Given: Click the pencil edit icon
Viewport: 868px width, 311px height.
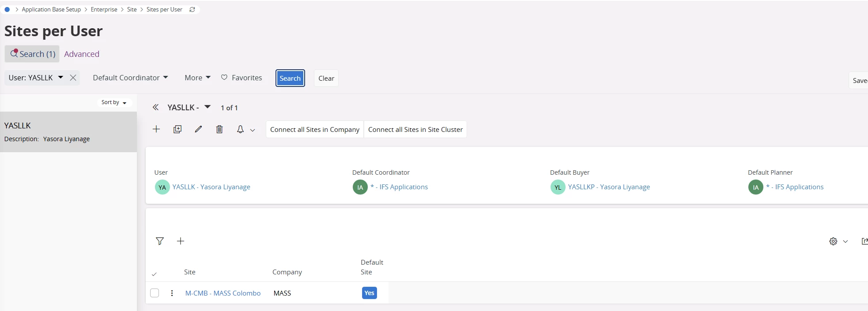Looking at the screenshot, I should [198, 129].
